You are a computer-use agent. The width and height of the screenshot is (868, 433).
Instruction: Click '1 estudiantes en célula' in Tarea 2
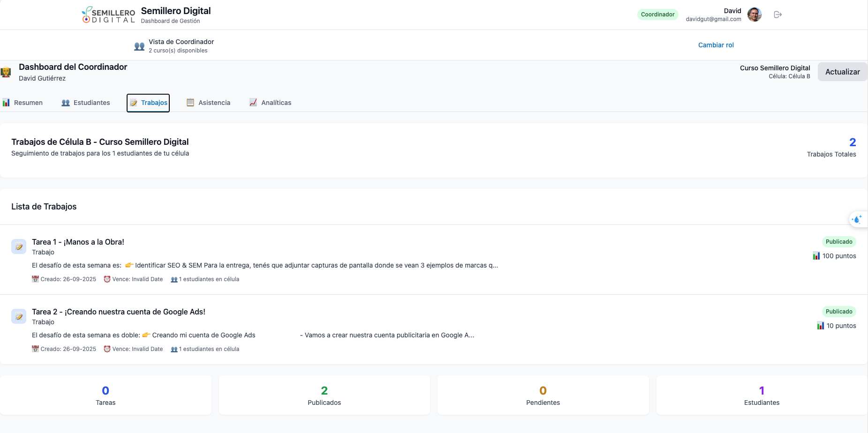click(209, 349)
